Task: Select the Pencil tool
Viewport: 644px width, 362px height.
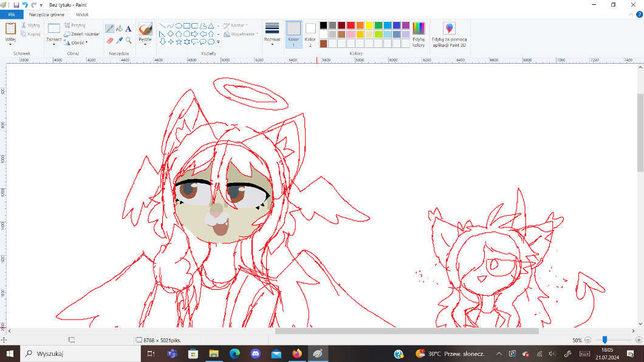Action: [109, 29]
